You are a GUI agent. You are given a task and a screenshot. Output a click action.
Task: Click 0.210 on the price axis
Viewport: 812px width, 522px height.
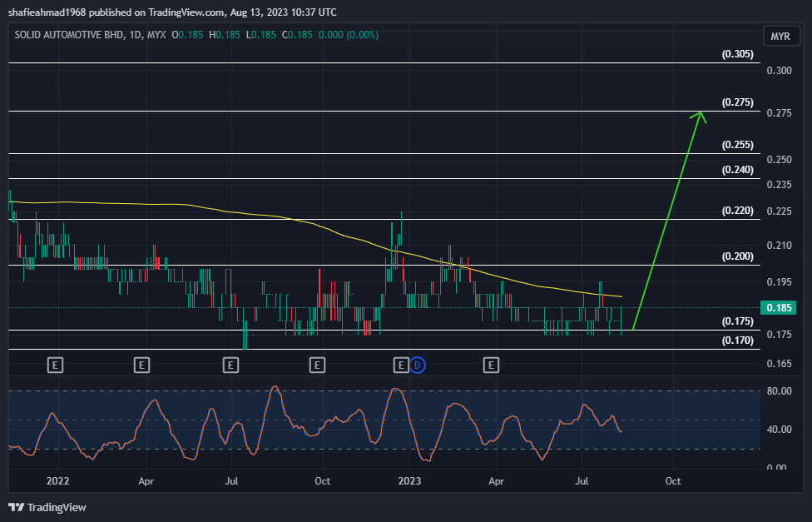(x=779, y=246)
